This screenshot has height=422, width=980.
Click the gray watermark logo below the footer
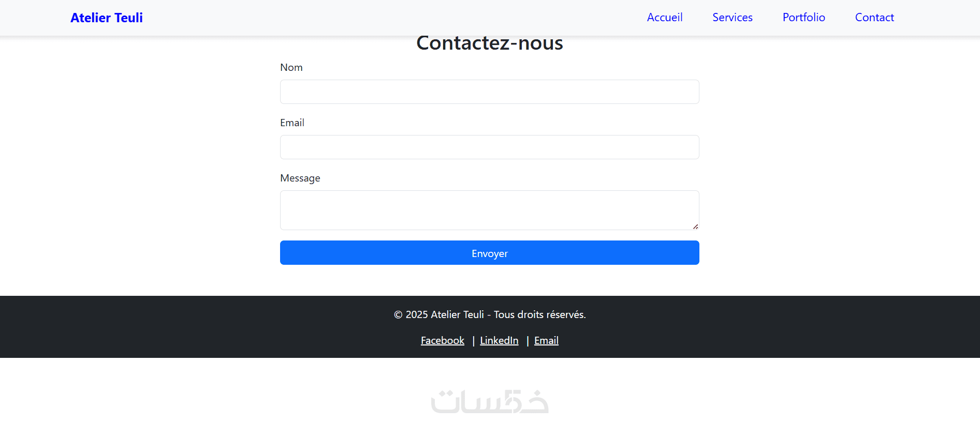(x=490, y=402)
